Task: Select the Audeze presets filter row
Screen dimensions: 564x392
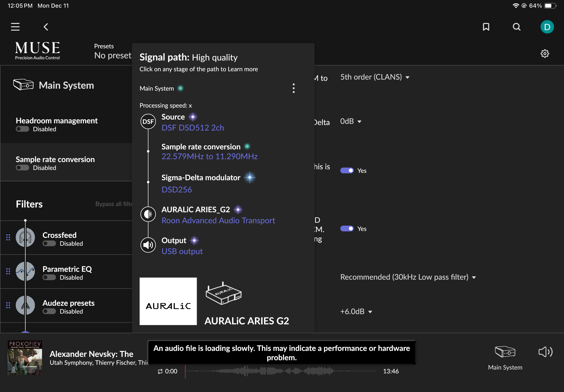Action: [66, 305]
